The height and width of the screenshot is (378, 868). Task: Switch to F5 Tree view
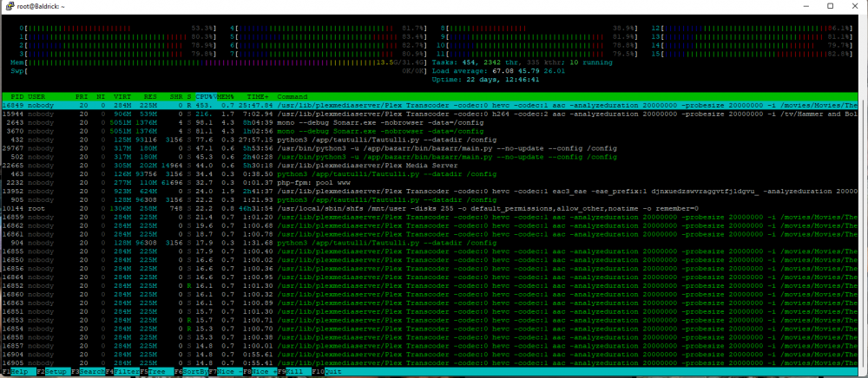coord(156,372)
